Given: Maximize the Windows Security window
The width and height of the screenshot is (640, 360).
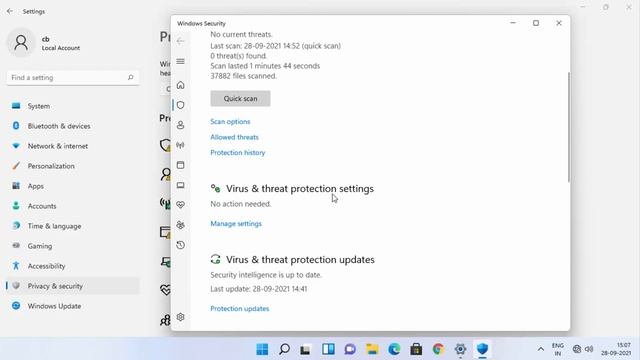Looking at the screenshot, I should [x=536, y=23].
